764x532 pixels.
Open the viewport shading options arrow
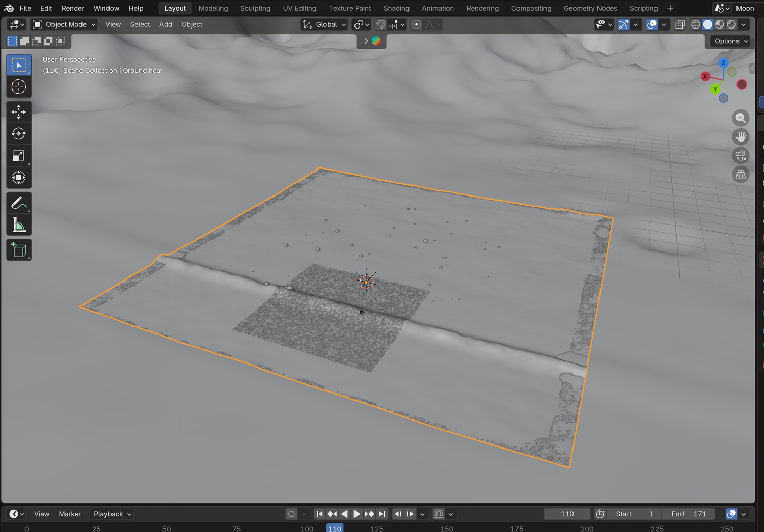click(744, 24)
